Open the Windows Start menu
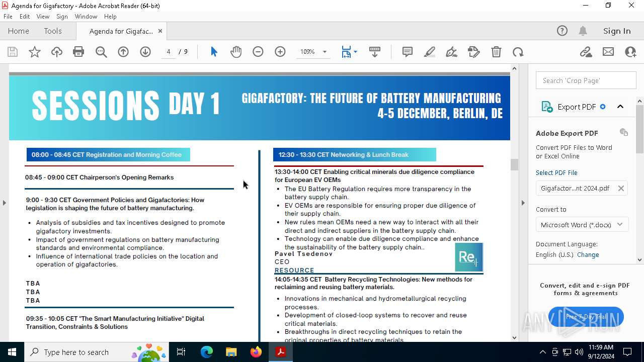This screenshot has width=644, height=362. pos(12,352)
